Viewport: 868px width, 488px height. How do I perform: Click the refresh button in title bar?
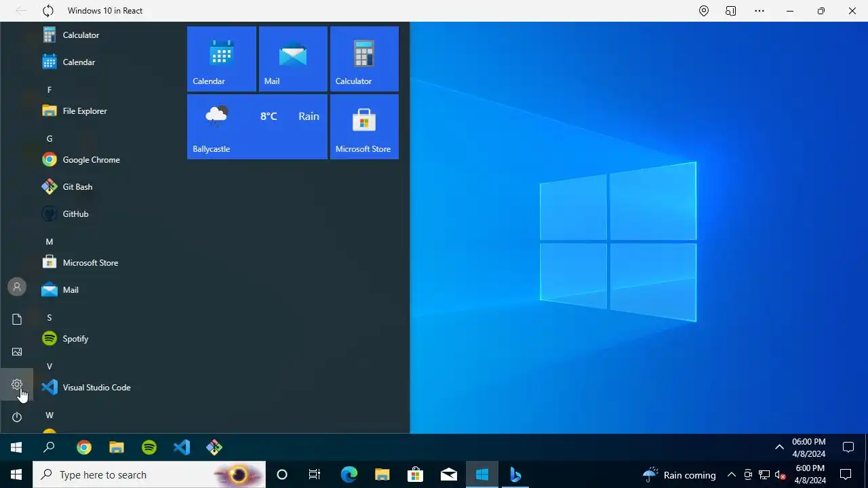point(48,11)
